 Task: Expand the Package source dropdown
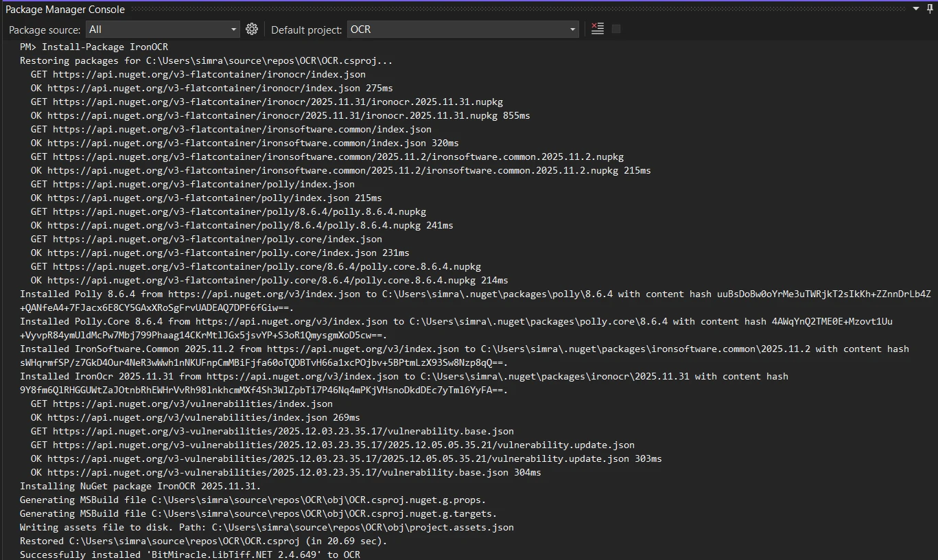(x=233, y=30)
